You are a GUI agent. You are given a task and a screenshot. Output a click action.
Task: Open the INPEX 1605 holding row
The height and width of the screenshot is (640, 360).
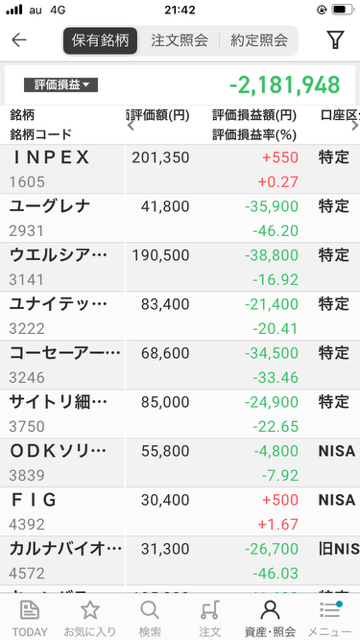180,169
